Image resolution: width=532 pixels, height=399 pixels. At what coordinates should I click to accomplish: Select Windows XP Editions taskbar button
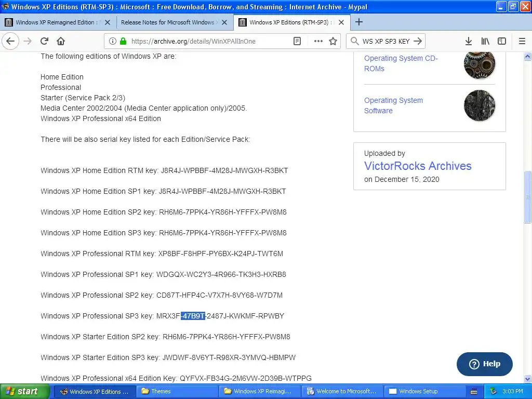click(95, 392)
